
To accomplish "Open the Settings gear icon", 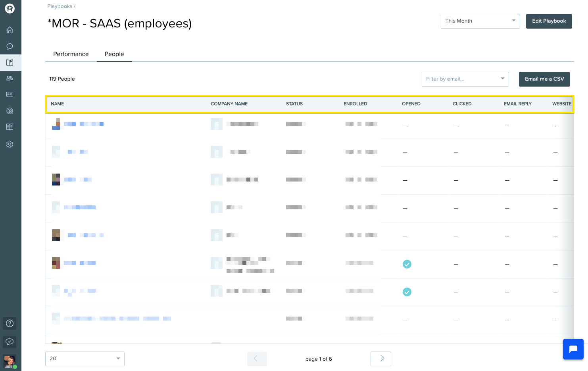I will point(10,144).
